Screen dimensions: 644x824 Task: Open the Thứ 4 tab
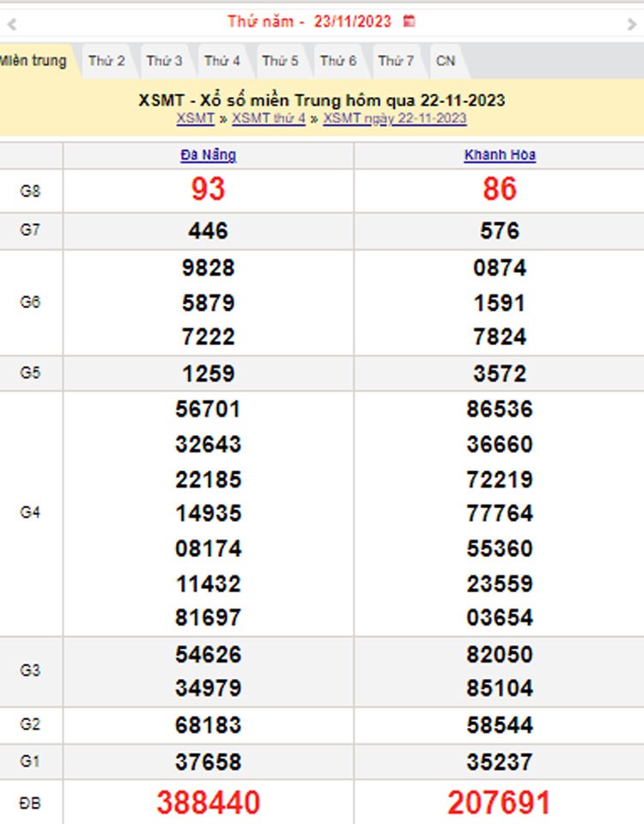tap(222, 61)
